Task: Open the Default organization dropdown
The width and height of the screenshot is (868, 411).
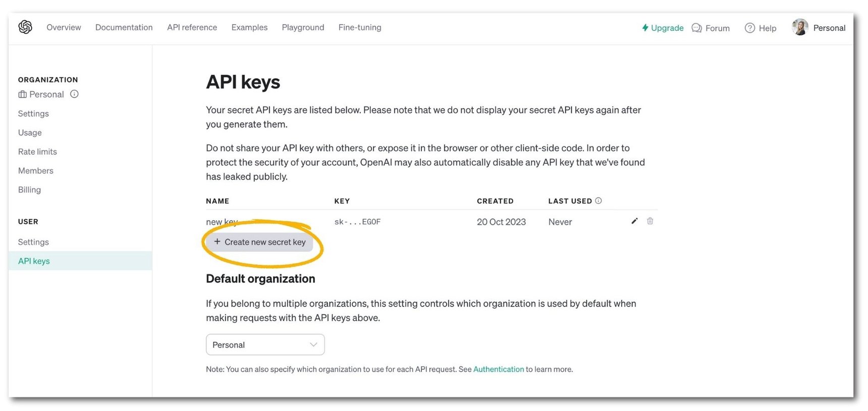Action: (265, 344)
